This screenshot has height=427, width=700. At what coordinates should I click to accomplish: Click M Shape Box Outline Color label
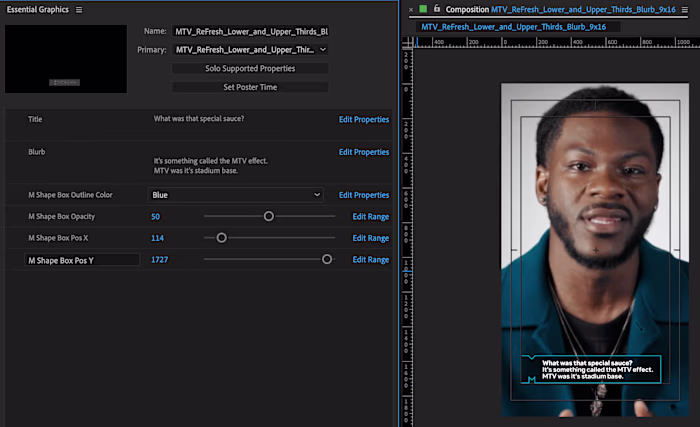70,195
